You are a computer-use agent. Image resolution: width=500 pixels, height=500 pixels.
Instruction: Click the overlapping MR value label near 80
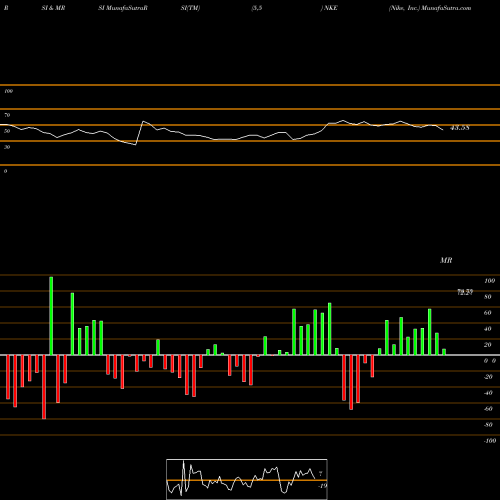[465, 292]
